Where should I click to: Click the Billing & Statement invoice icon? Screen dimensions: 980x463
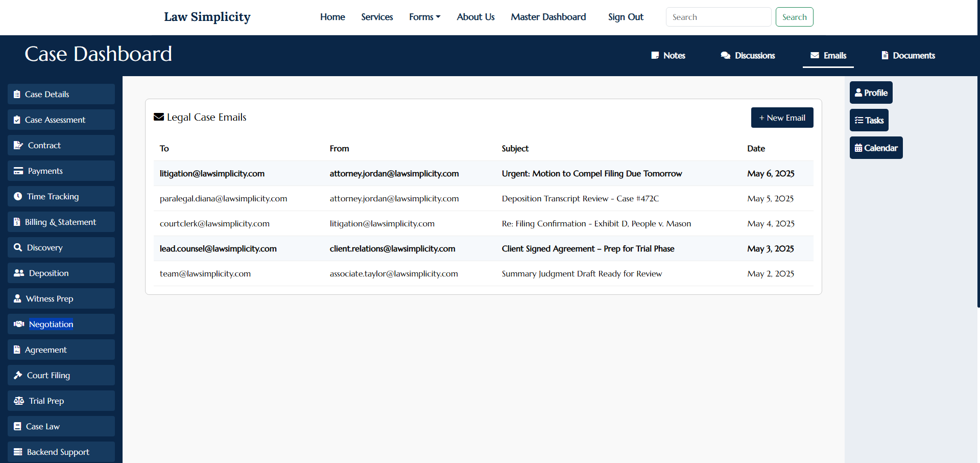tap(18, 222)
